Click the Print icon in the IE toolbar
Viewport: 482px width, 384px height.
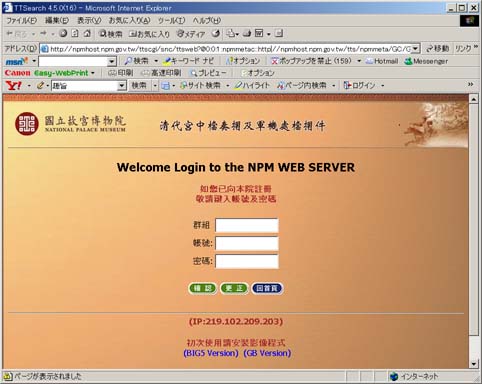tap(247, 33)
